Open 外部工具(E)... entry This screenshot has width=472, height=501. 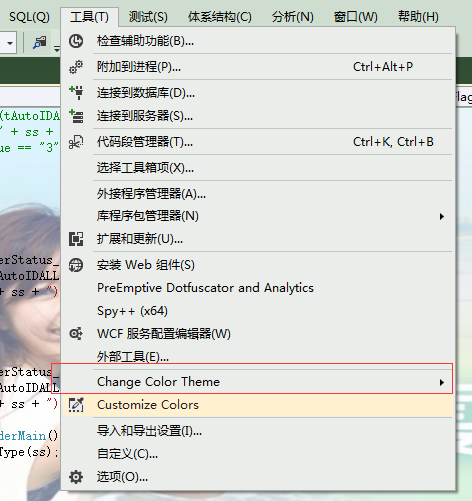pos(257,357)
